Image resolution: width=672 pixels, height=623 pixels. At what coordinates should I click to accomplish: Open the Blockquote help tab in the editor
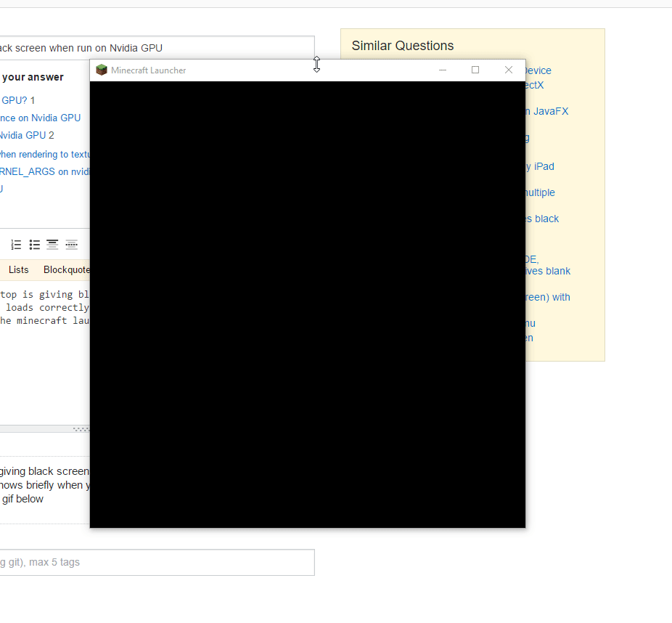tap(67, 269)
